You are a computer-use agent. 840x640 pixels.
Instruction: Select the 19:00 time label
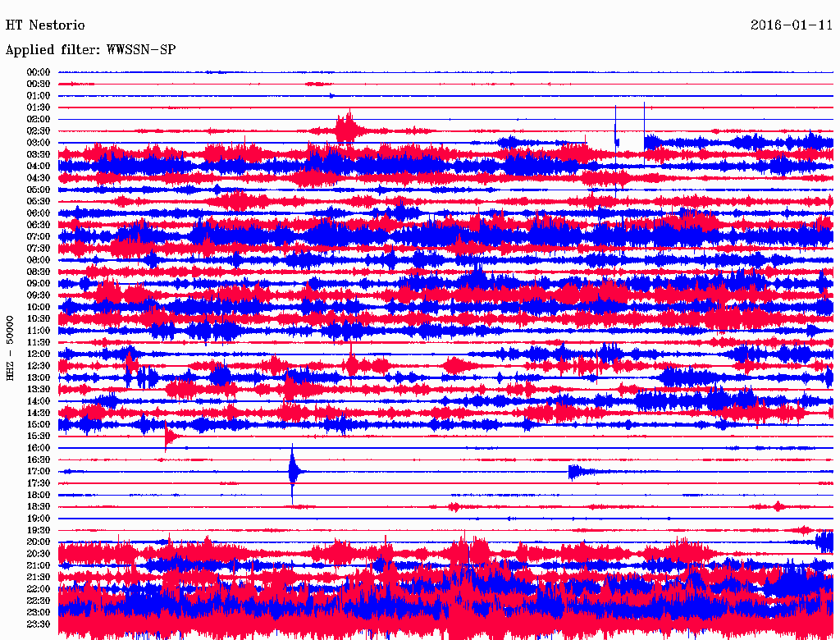(39, 519)
